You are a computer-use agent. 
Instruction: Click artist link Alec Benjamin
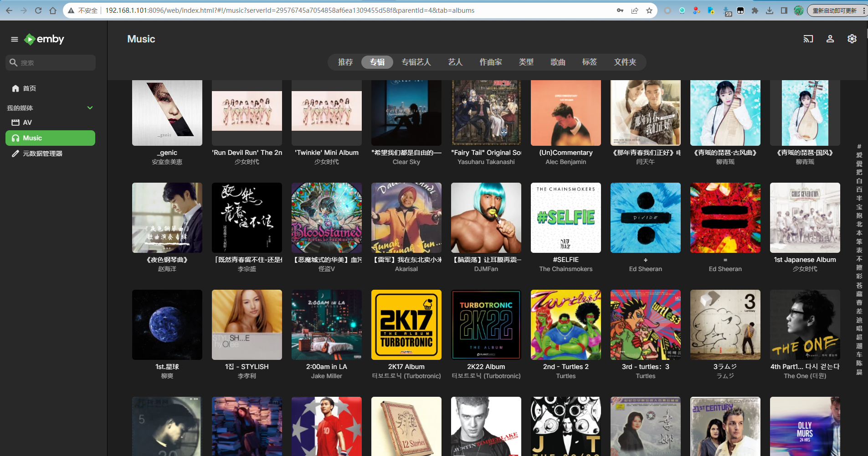pyautogui.click(x=566, y=162)
